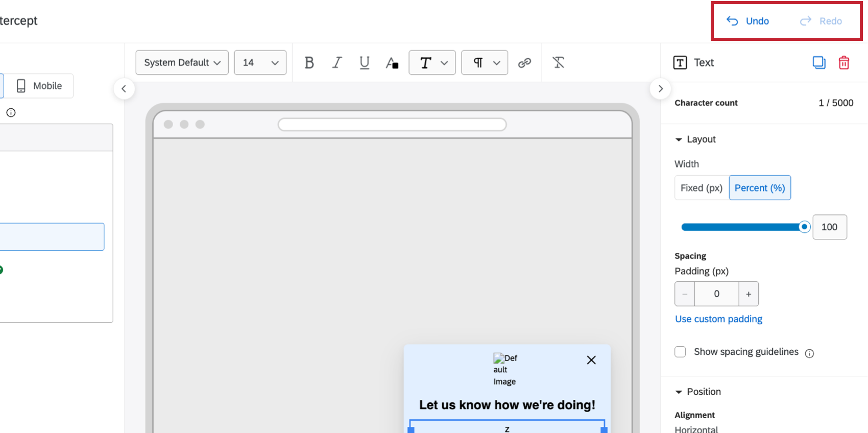Click the Character count value 1 / 5000
This screenshot has height=433, width=868.
click(836, 103)
